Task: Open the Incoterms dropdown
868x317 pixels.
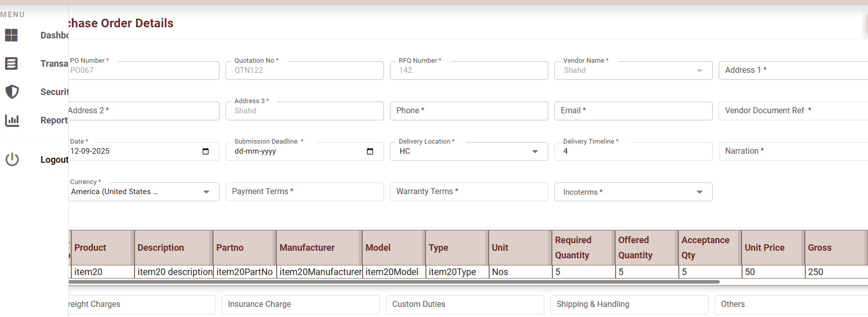Action: coord(699,192)
